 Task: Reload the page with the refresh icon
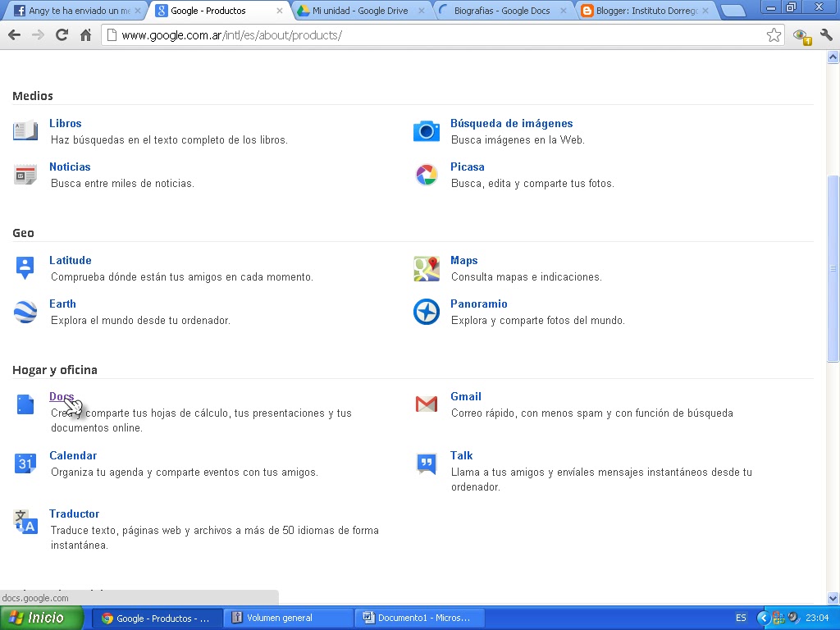[62, 35]
